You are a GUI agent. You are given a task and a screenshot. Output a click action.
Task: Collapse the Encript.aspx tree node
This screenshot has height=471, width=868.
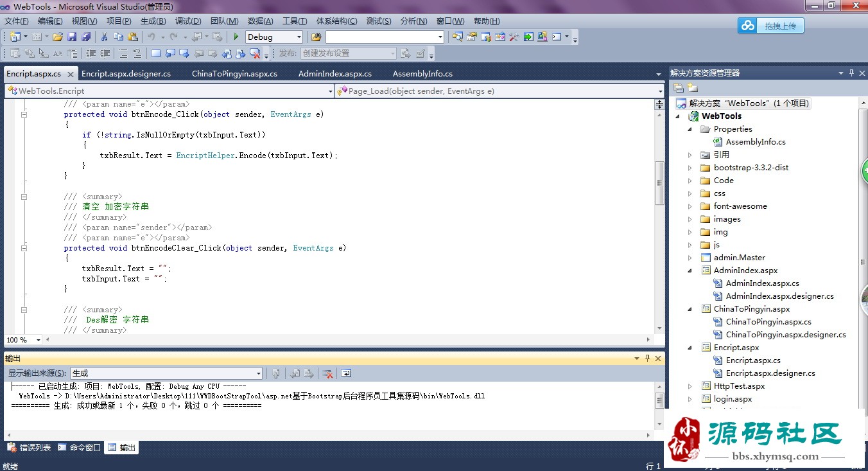[690, 348]
